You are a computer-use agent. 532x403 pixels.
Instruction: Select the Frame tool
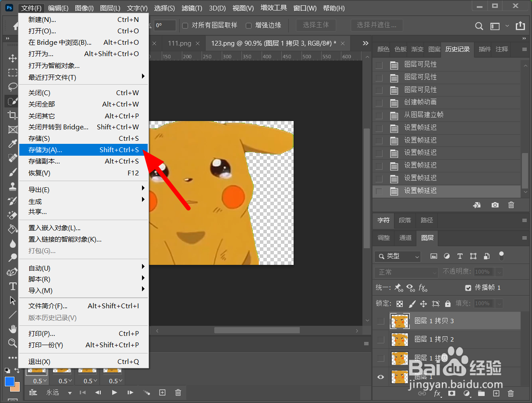coord(12,130)
